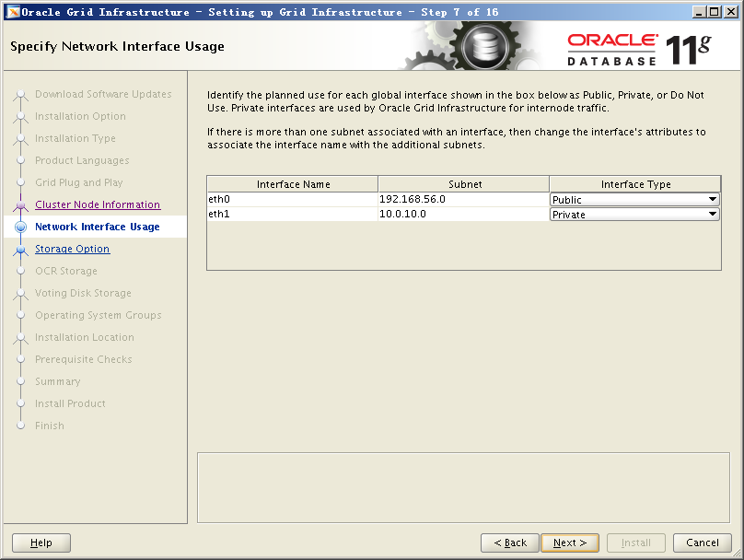Viewport: 744px width, 560px height.
Task: Click the Network Interface Usage step bullet
Action: coord(20,227)
